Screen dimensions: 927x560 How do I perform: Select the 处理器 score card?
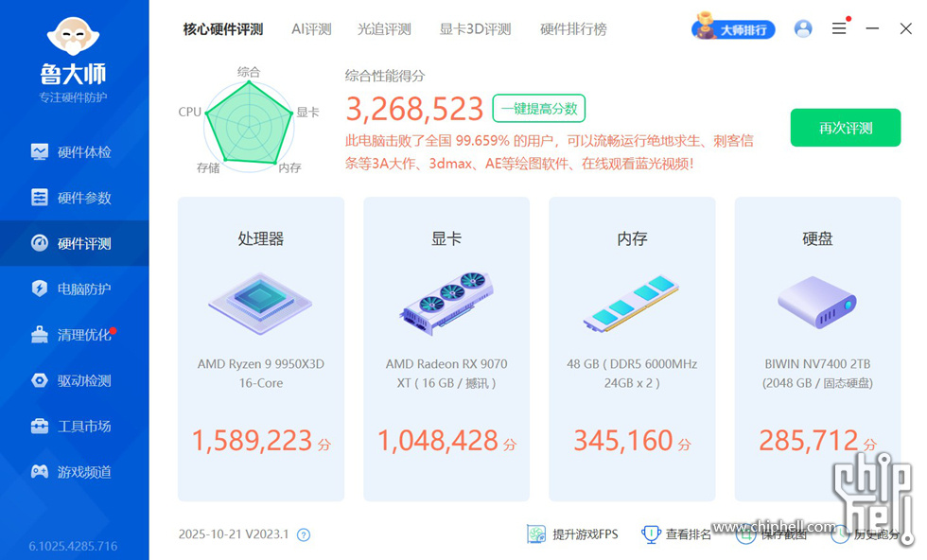coord(261,349)
